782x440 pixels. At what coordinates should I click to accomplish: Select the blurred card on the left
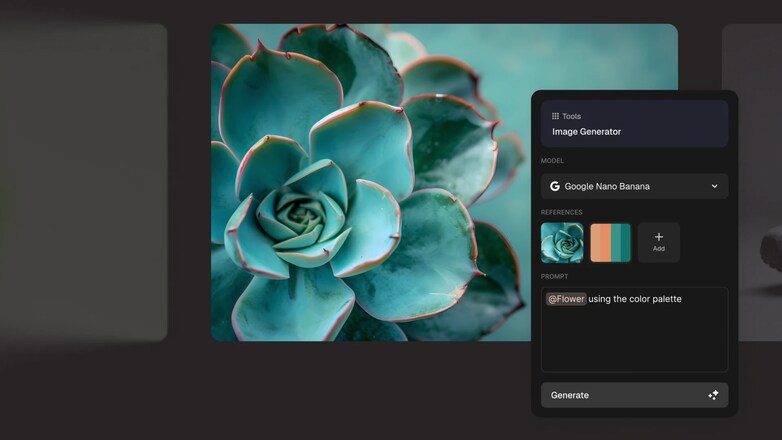click(85, 180)
